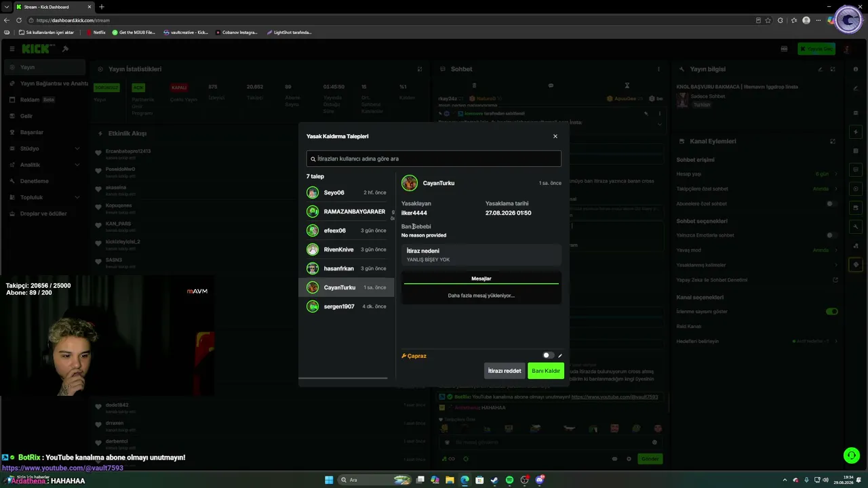
Task: Click the Gönder chat send button
Action: 650,459
